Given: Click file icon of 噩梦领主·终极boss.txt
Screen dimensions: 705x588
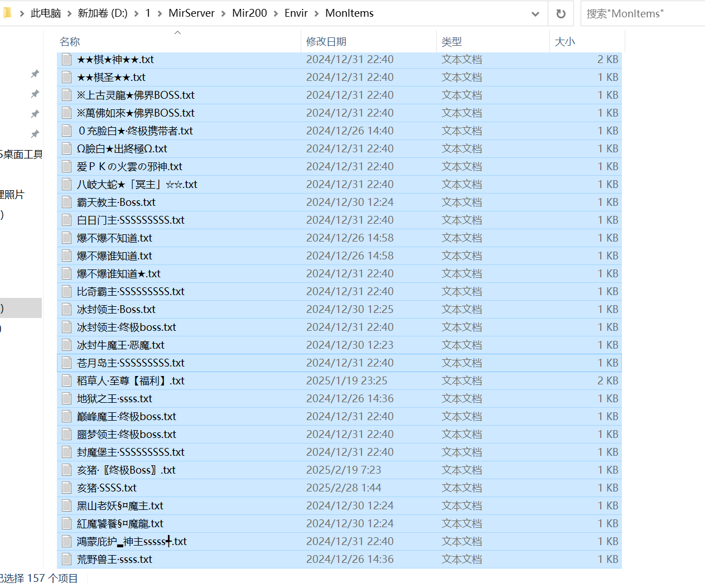Looking at the screenshot, I should point(67,434).
